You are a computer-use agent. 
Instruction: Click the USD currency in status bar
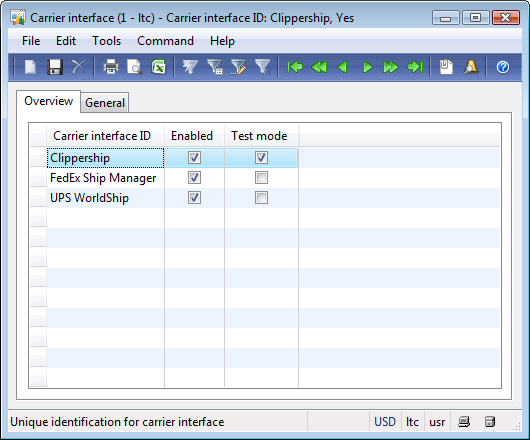(x=385, y=422)
